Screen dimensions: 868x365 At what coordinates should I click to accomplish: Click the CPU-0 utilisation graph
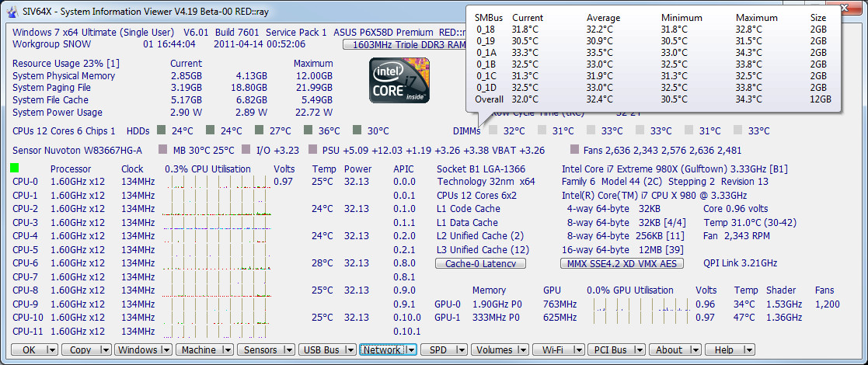(x=217, y=182)
